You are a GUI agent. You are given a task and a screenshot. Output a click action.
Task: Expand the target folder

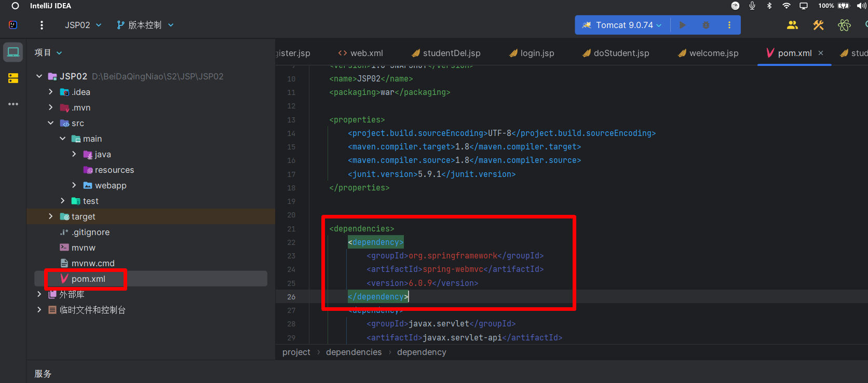pos(50,216)
